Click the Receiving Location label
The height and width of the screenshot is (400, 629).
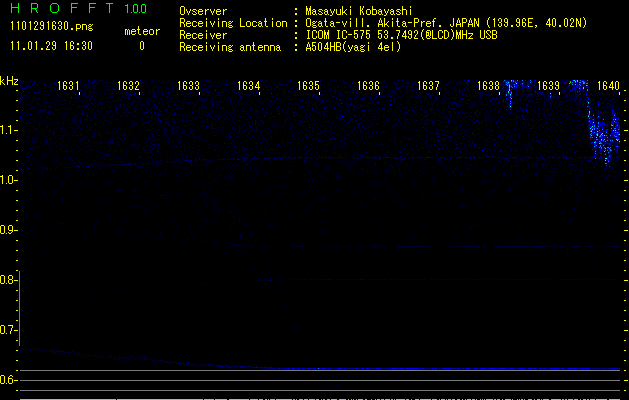[233, 23]
